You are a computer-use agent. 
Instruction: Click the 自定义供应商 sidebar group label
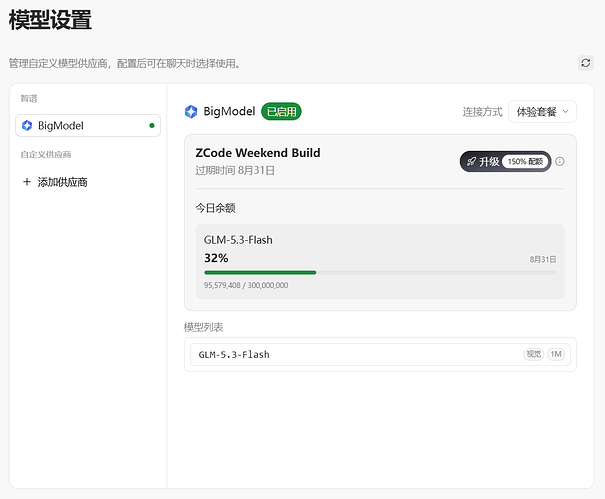[46, 154]
